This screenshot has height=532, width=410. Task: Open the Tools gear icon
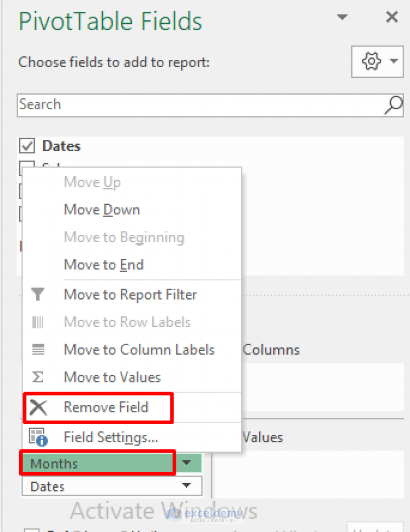pos(372,61)
